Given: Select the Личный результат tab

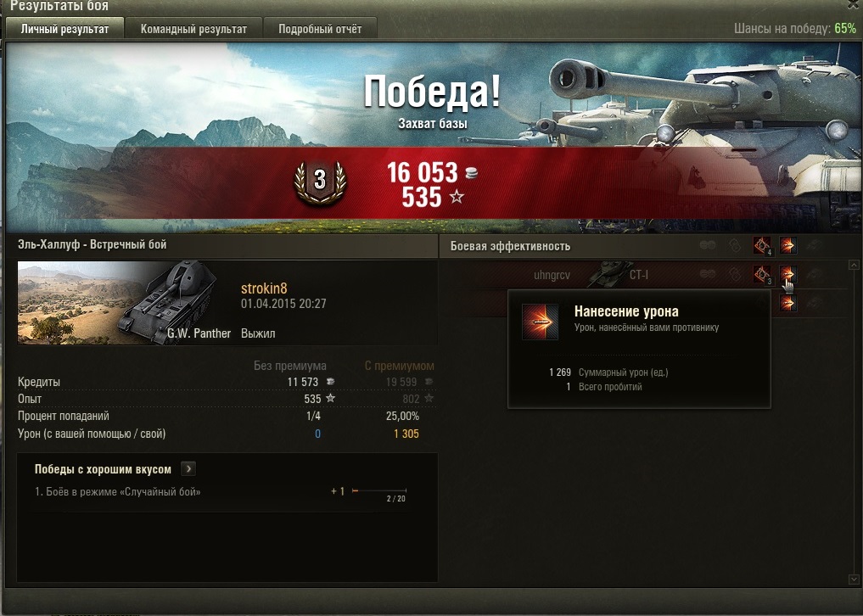Looking at the screenshot, I should pyautogui.click(x=65, y=29).
